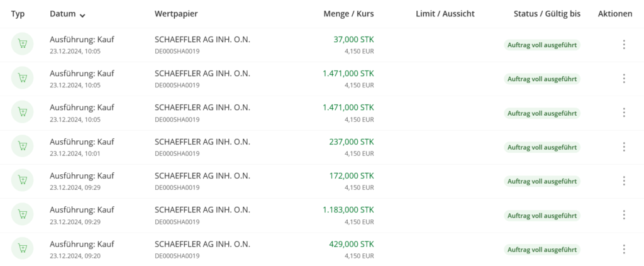Show the action options for the 1.183,000 STK order

pos(623,214)
